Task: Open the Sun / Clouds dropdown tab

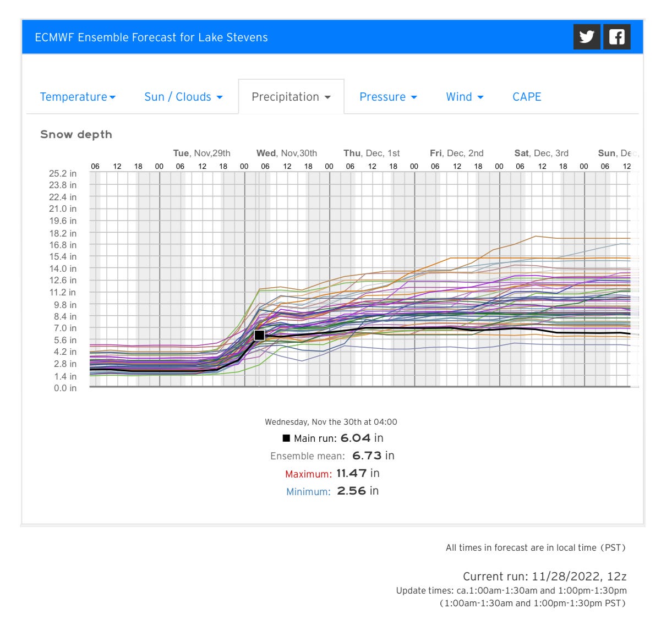Action: pos(183,97)
